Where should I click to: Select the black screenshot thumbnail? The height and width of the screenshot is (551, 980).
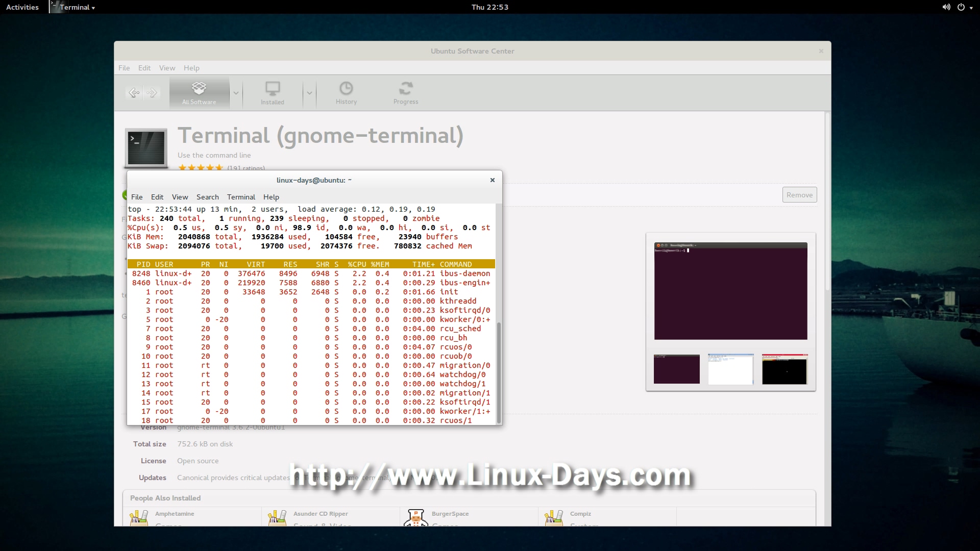(785, 369)
